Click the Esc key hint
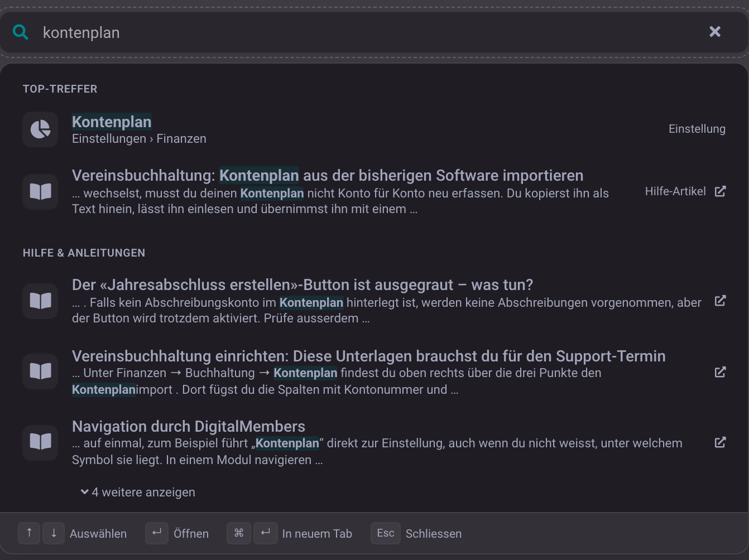749x560 pixels. (386, 533)
